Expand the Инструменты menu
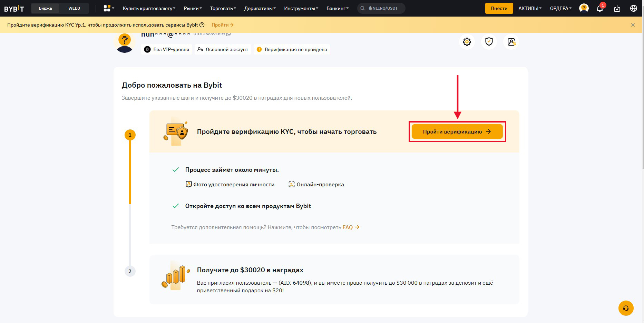Viewport: 644px width, 323px height. coord(301,8)
